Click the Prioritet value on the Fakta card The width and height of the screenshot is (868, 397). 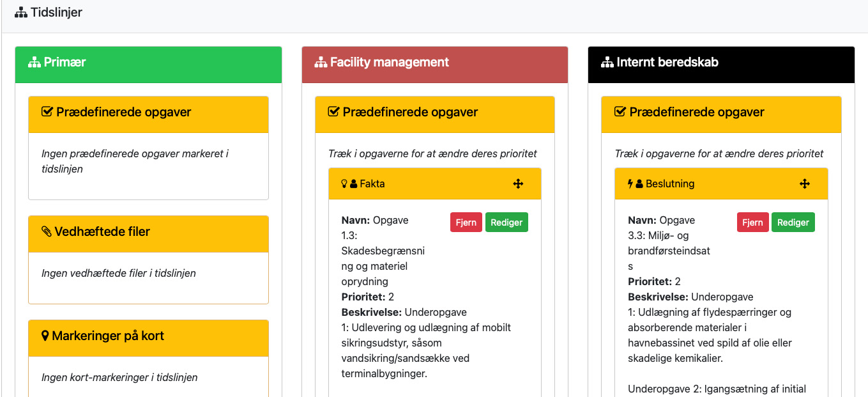(391, 297)
